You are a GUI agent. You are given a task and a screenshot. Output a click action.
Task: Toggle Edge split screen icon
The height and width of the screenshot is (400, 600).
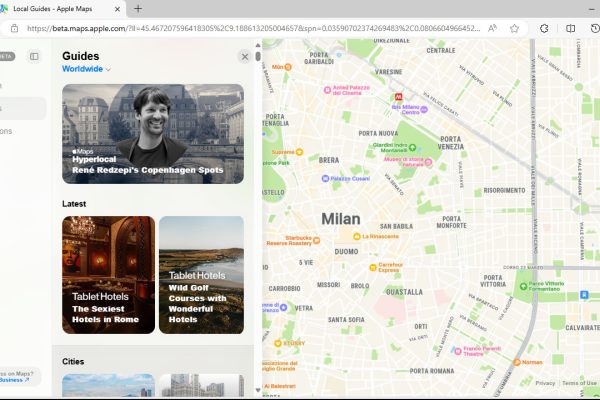tap(570, 28)
